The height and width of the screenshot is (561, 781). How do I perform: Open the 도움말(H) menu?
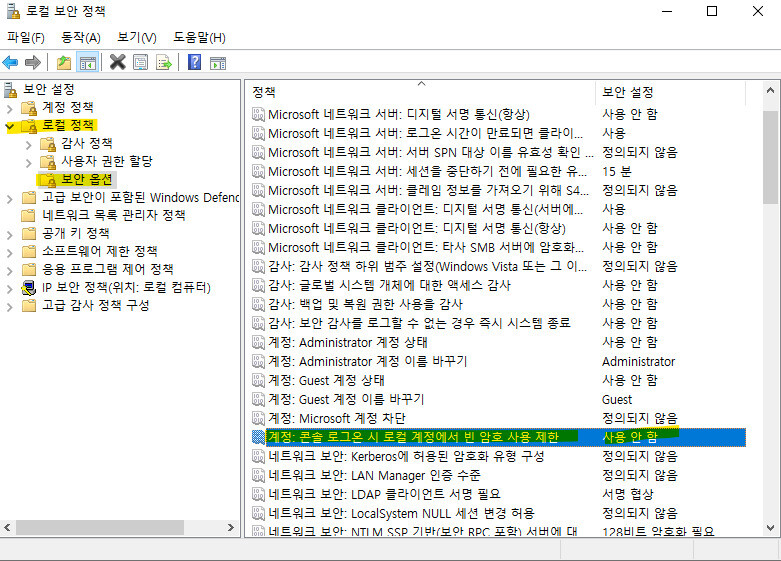click(x=199, y=38)
